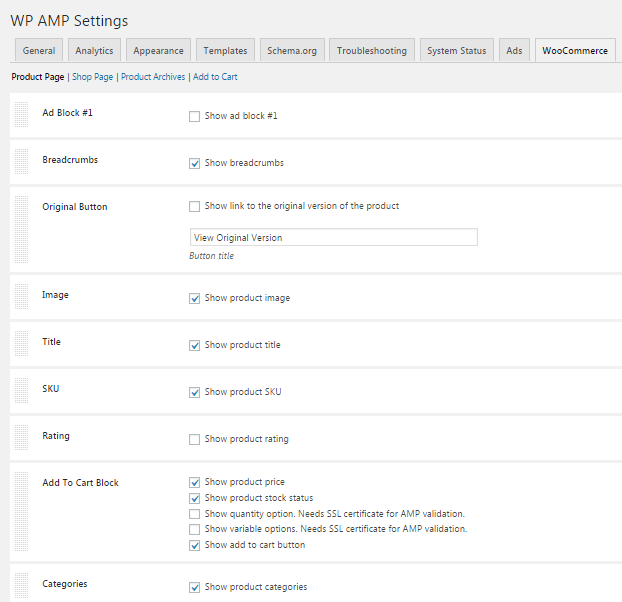Click the Add To Cart Block label

pos(80,483)
